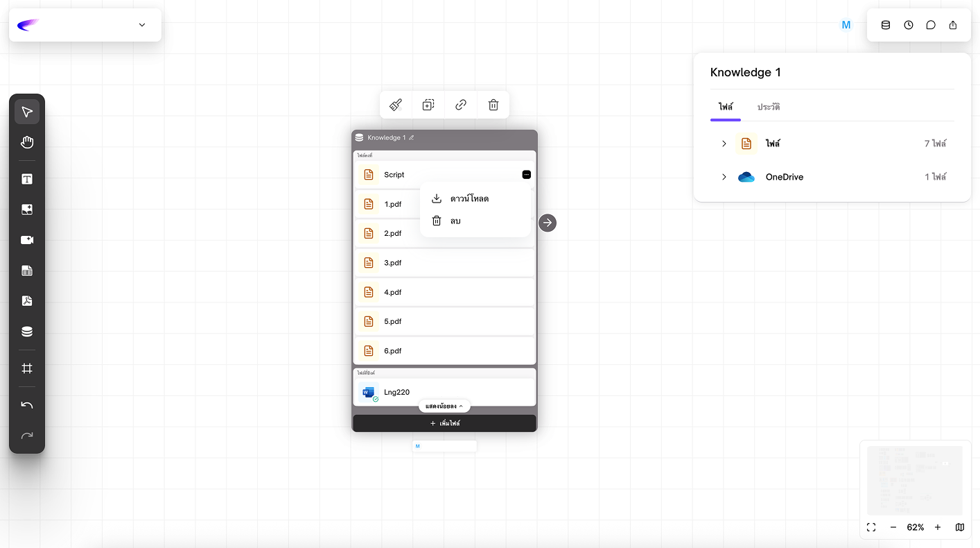Click the frame grid tool
The height and width of the screenshot is (548, 980).
[27, 368]
